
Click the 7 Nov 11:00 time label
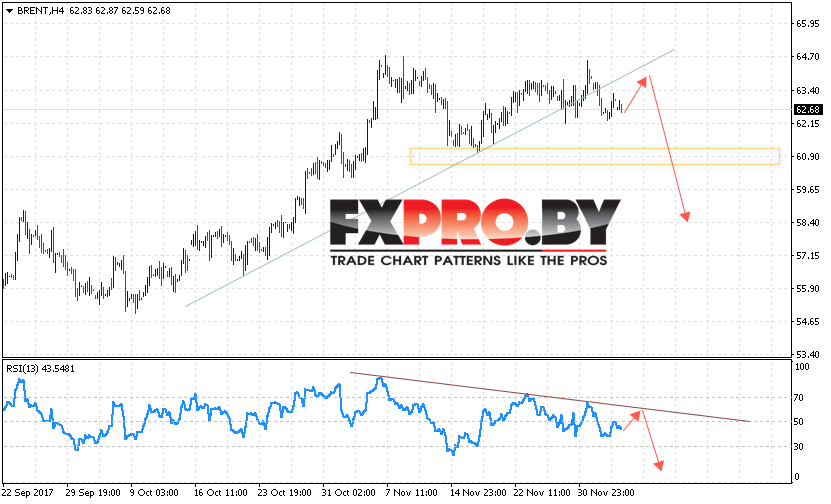[x=411, y=493]
